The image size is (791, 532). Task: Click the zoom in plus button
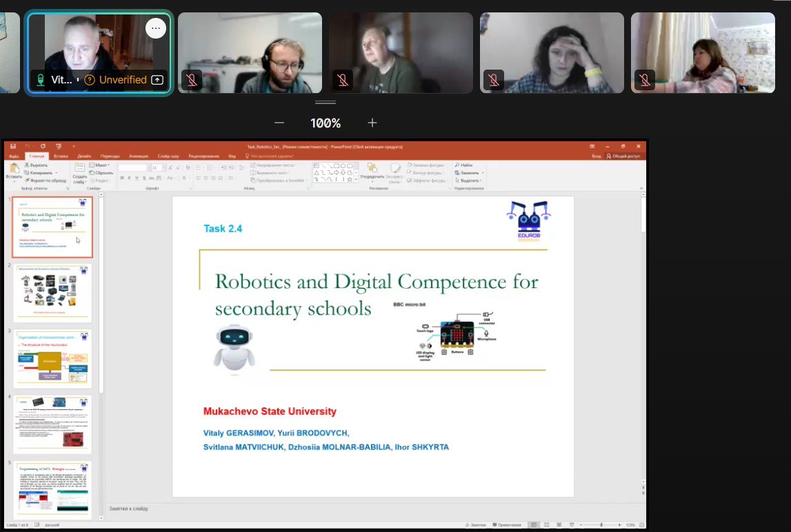tap(372, 123)
